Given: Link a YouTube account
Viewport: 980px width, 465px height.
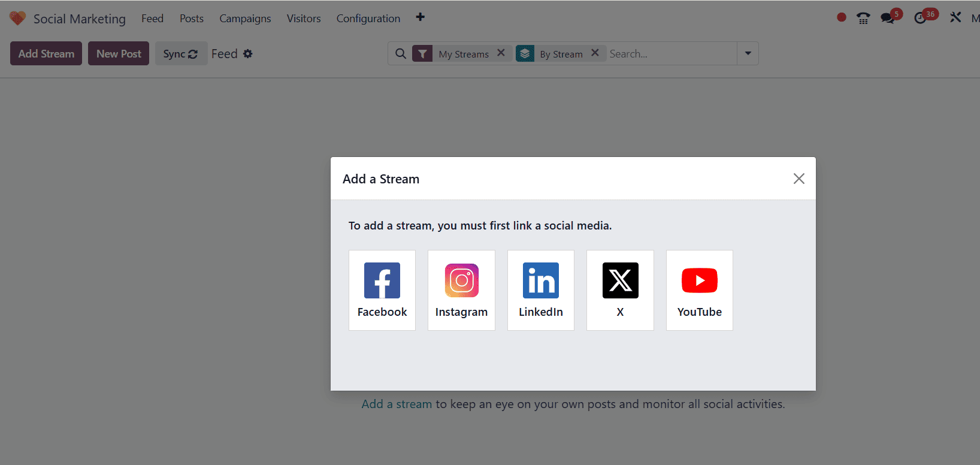Looking at the screenshot, I should pos(700,290).
